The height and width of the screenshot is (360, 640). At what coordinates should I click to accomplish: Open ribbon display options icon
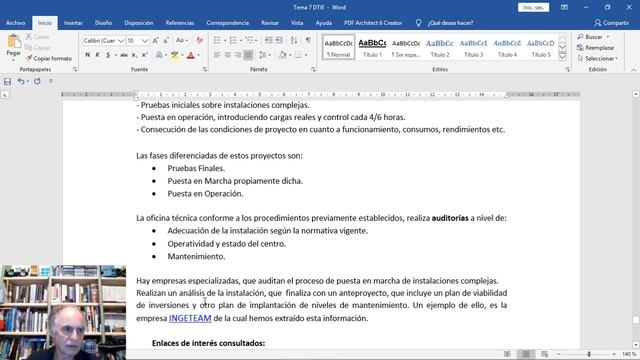tap(564, 7)
